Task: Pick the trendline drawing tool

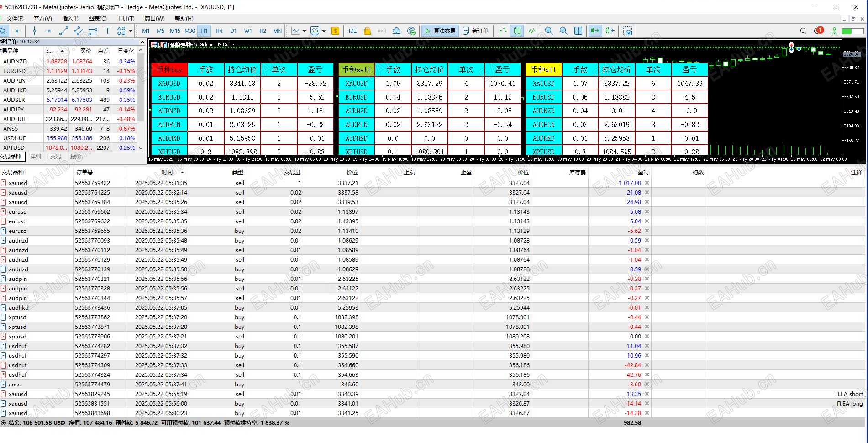Action: point(63,31)
